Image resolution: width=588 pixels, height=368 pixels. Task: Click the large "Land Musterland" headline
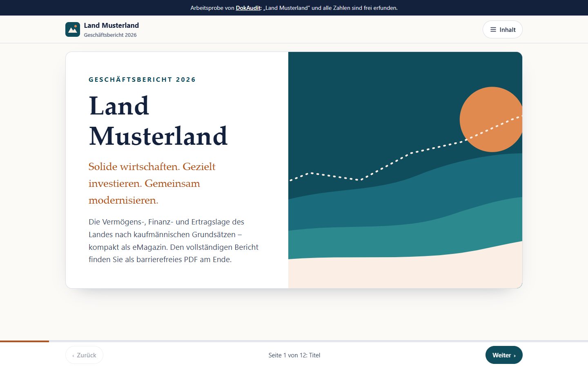tap(158, 121)
